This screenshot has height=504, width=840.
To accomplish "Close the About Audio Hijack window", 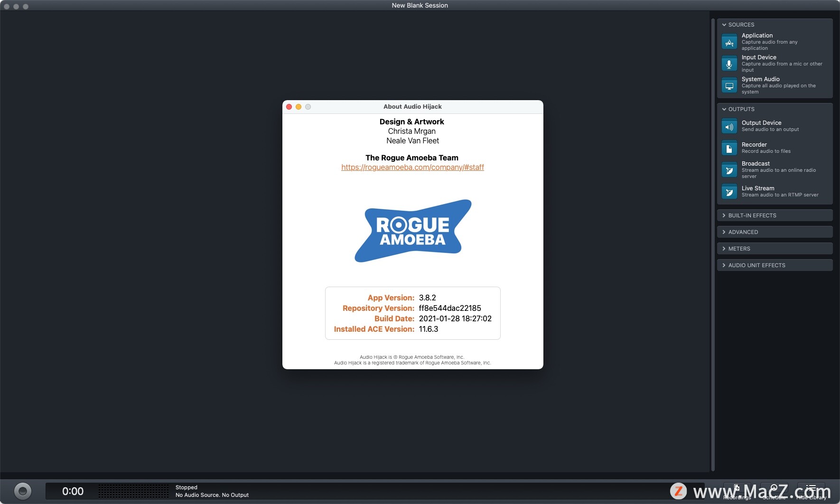I will (289, 107).
